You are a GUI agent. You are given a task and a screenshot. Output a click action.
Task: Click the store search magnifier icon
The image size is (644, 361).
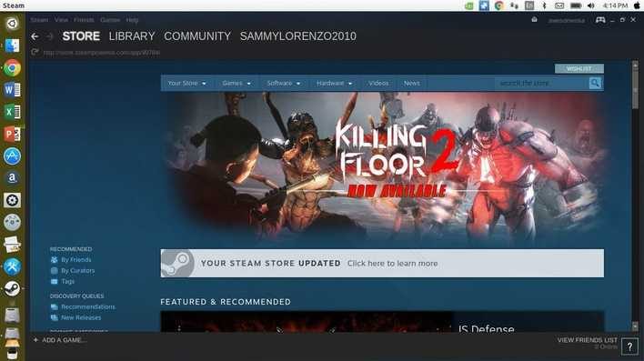click(x=595, y=83)
